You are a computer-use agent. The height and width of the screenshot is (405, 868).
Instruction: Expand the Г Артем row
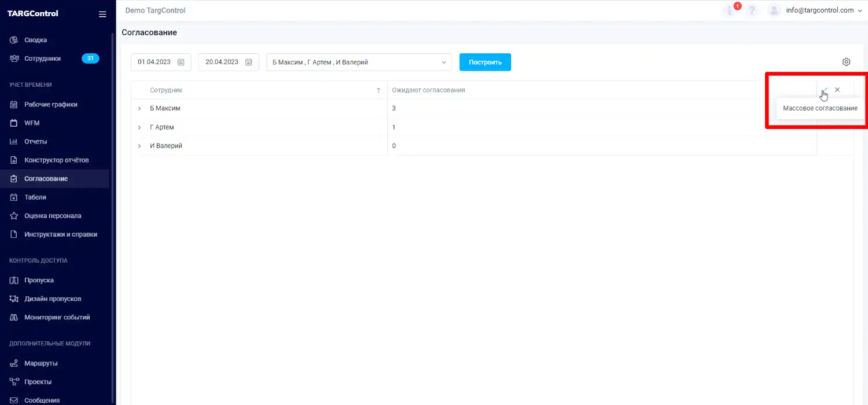pos(139,127)
